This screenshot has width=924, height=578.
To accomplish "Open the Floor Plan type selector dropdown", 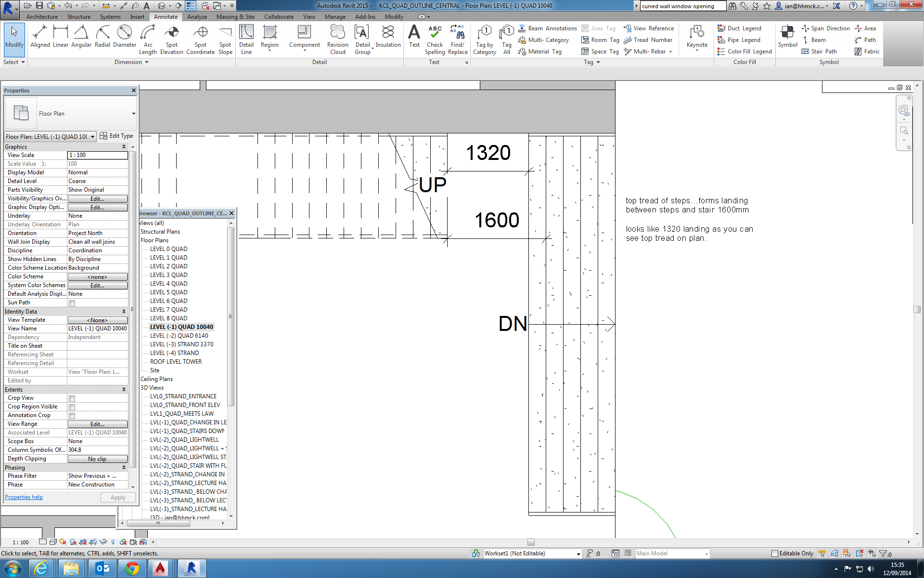I will pos(133,114).
